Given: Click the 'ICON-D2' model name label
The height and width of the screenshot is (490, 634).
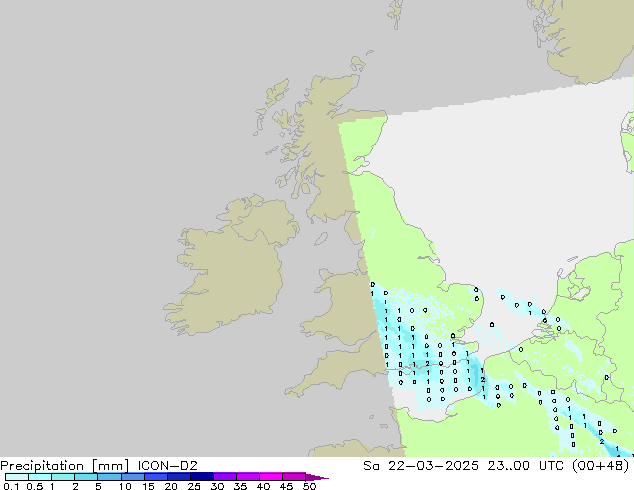Looking at the screenshot, I should tap(167, 466).
